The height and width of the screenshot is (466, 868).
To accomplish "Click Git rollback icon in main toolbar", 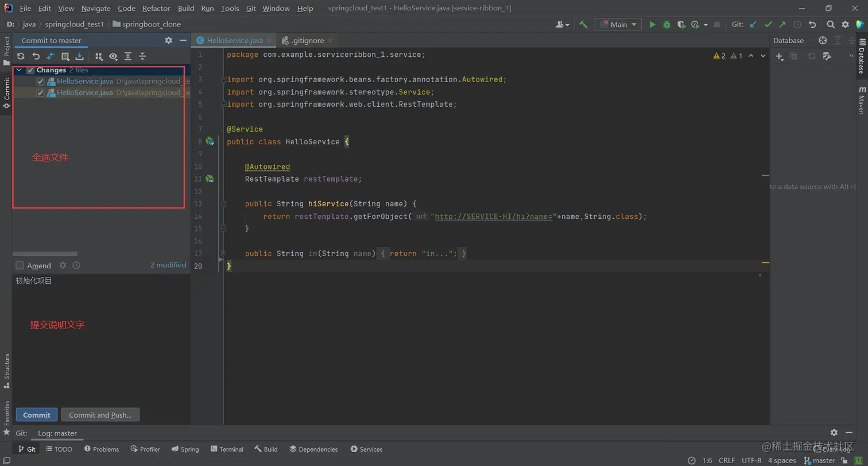I will pos(812,24).
